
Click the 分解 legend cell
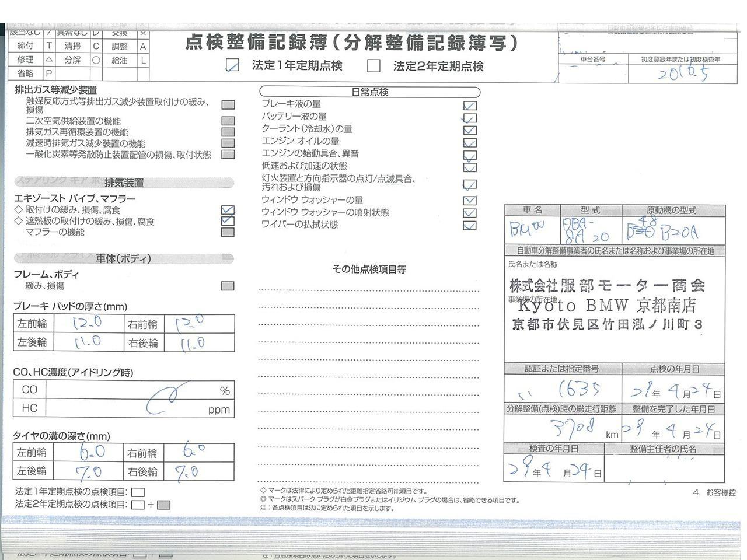[73, 60]
